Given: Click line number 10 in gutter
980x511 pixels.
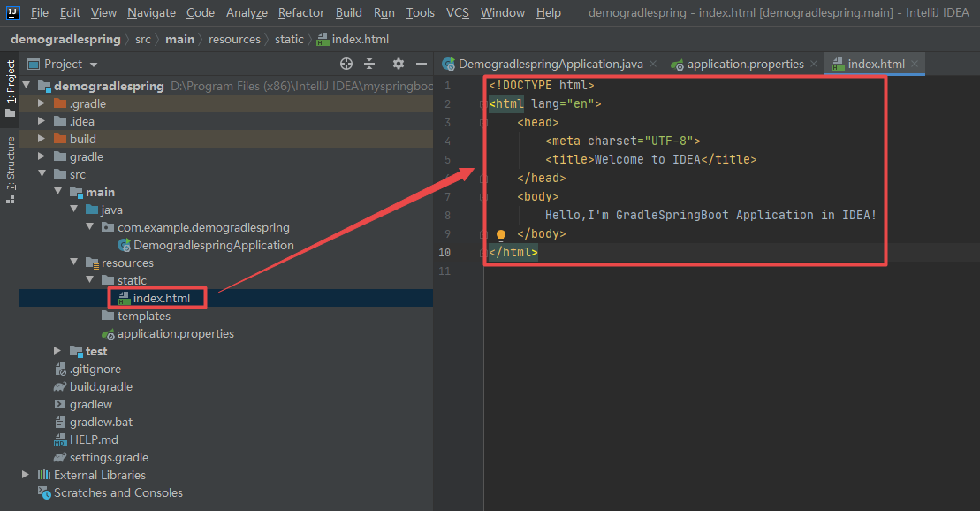Looking at the screenshot, I should 444,252.
